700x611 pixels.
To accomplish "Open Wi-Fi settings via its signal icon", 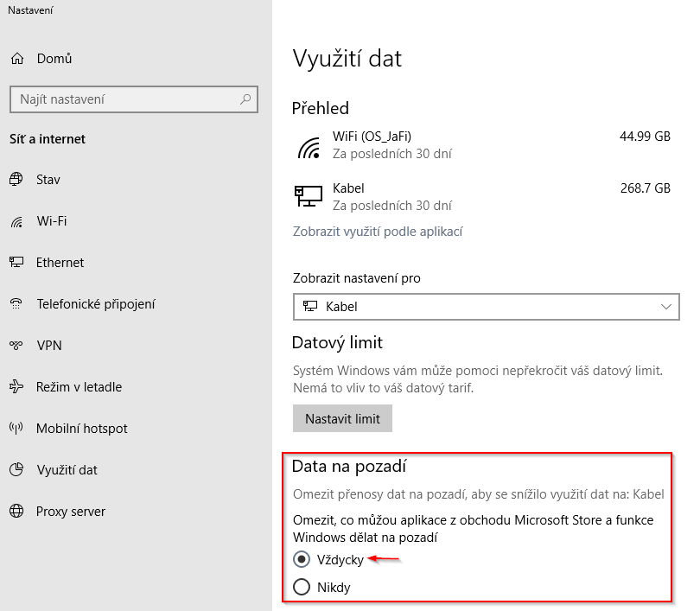I will pyautogui.click(x=16, y=221).
